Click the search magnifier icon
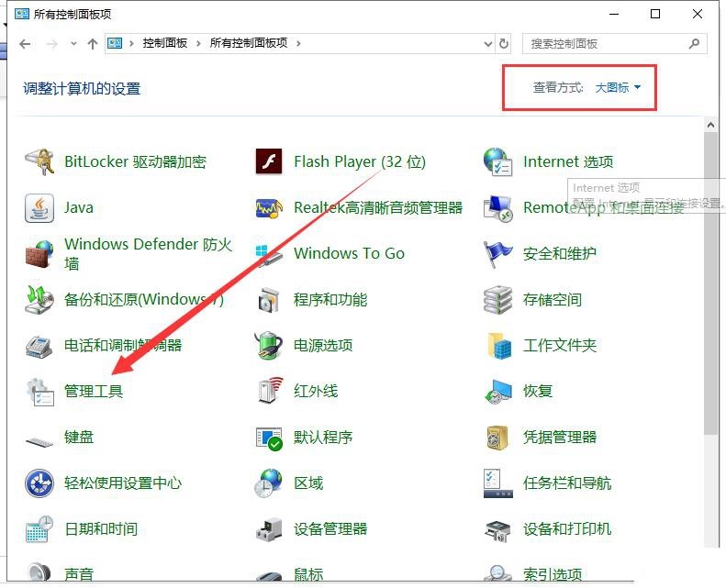Viewport: 726px width, 588px height. [694, 44]
